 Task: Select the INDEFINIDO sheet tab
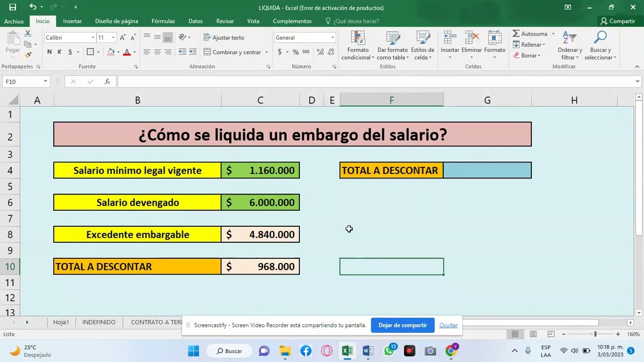click(x=99, y=322)
